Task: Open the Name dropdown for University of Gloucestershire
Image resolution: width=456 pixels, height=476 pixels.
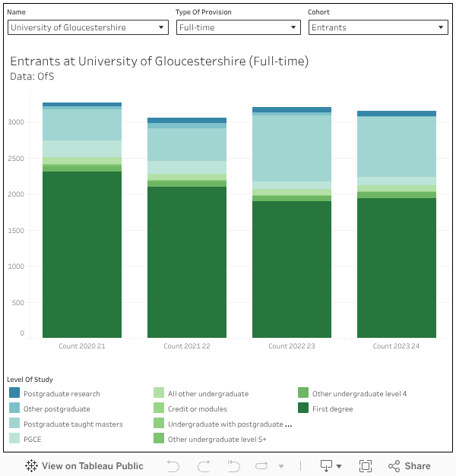Action: [x=87, y=27]
